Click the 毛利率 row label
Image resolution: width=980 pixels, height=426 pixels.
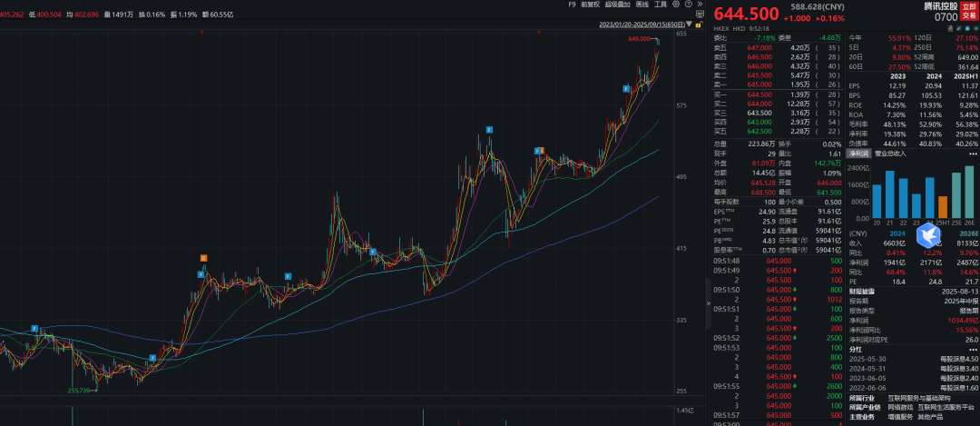pyautogui.click(x=858, y=124)
